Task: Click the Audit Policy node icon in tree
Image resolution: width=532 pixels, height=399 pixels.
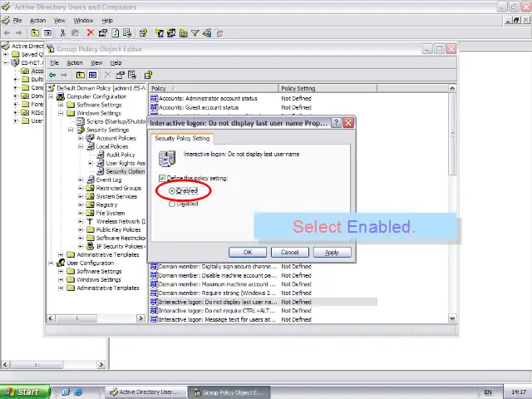Action: click(x=100, y=155)
